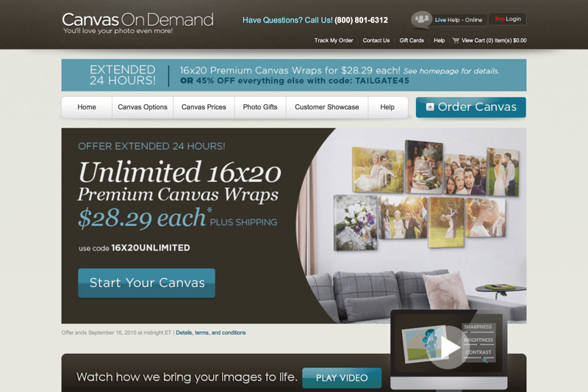Image resolution: width=588 pixels, height=392 pixels.
Task: Click the Live Help chat bubble icon
Action: pyautogui.click(x=421, y=20)
